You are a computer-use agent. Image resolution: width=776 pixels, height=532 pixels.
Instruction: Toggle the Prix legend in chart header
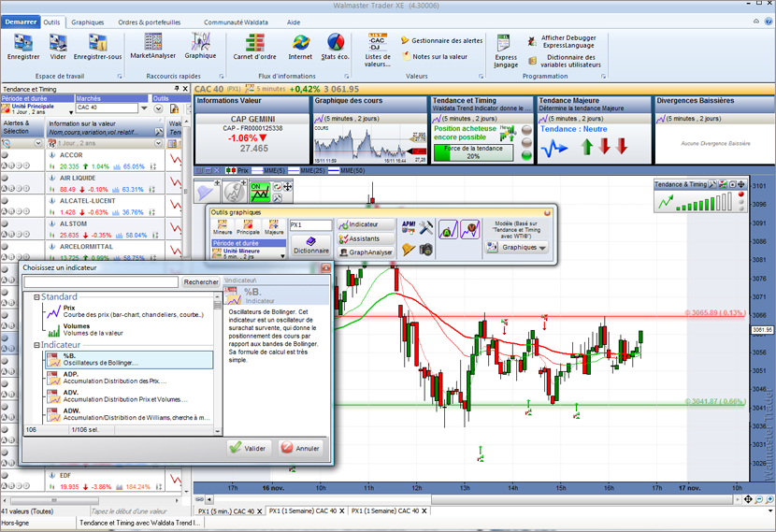pos(237,170)
